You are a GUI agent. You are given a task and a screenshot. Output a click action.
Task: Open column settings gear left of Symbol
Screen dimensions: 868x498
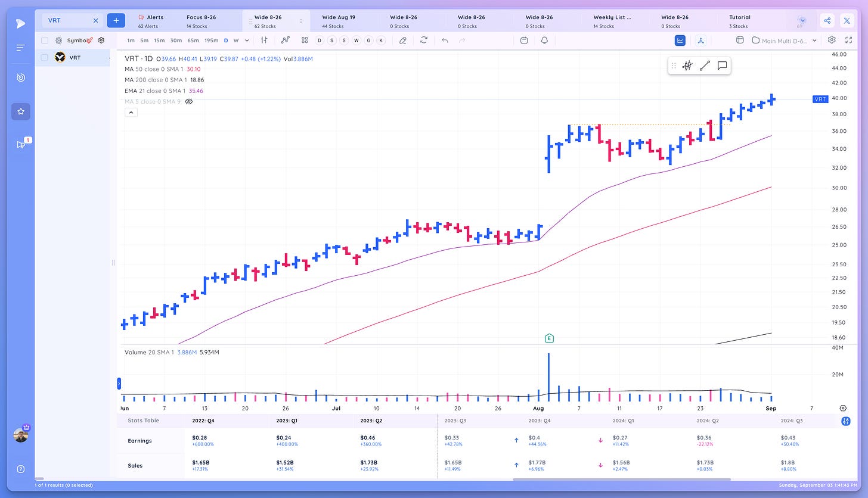pos(58,41)
